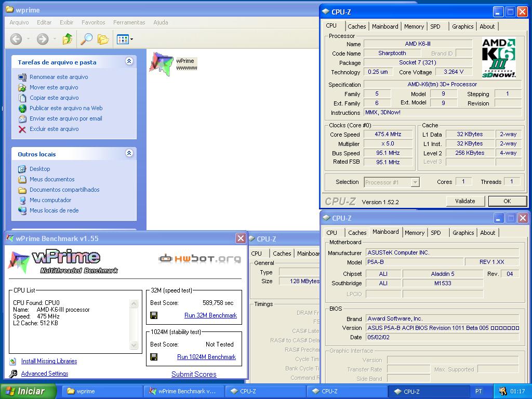Click the hwbot.org logo in wPrime
Image resolution: width=532 pixels, height=399 pixels.
(199, 259)
